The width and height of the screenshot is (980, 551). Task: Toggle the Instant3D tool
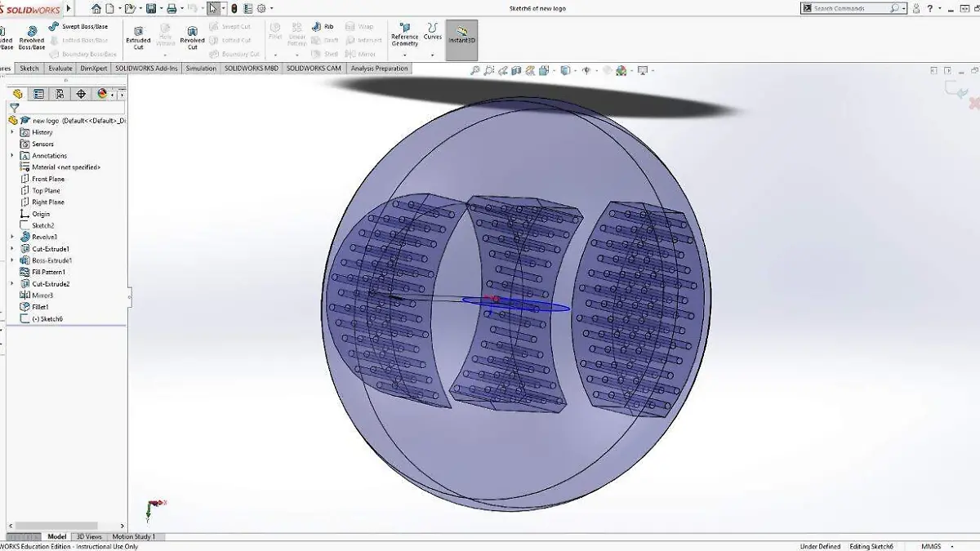tap(461, 37)
